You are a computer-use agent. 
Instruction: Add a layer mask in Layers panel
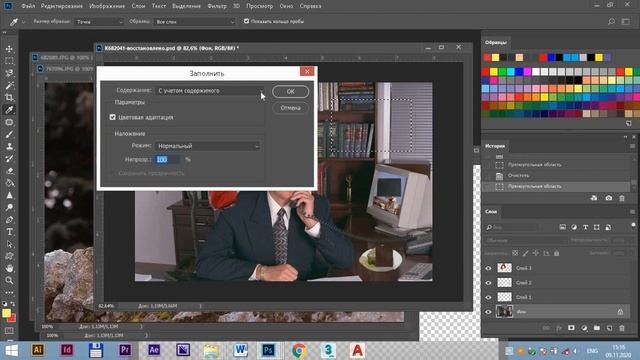[x=571, y=328]
